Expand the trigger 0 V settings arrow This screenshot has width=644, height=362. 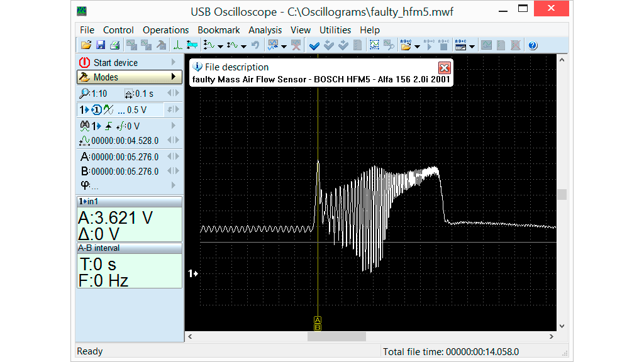coord(174,125)
